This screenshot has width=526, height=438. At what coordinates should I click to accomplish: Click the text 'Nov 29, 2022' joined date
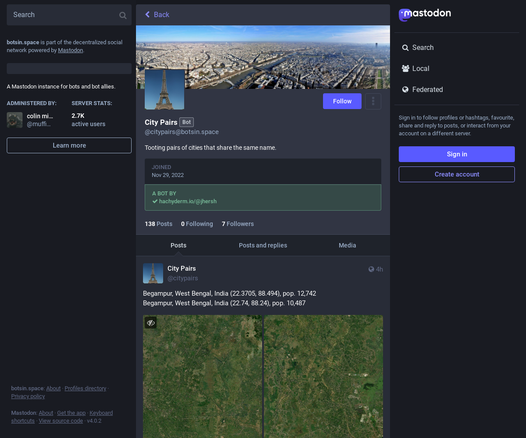(168, 175)
